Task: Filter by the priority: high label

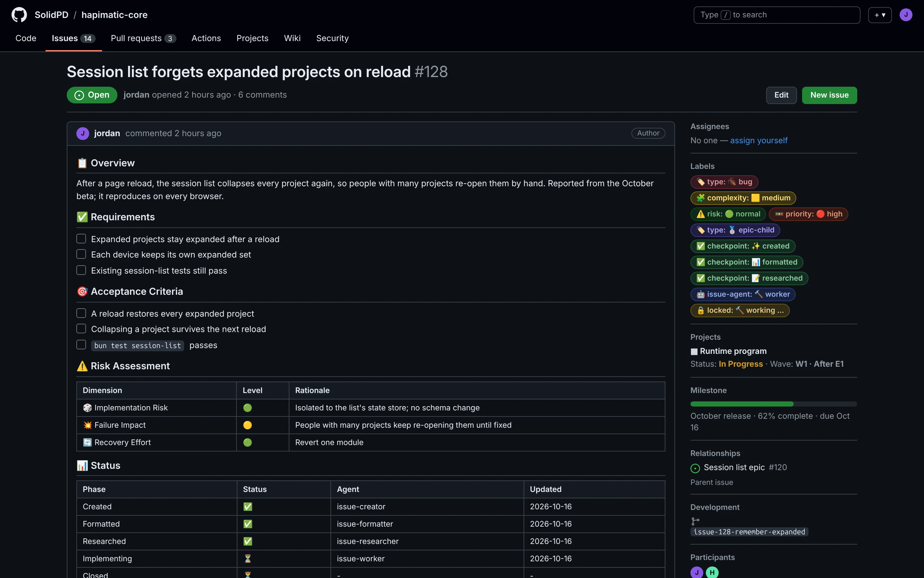Action: pos(808,214)
